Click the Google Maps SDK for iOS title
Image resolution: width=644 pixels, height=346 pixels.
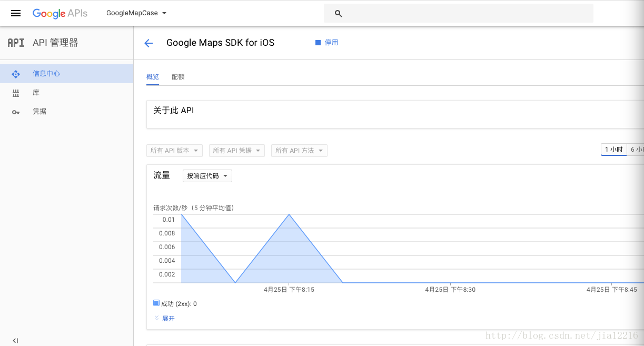pyautogui.click(x=220, y=43)
